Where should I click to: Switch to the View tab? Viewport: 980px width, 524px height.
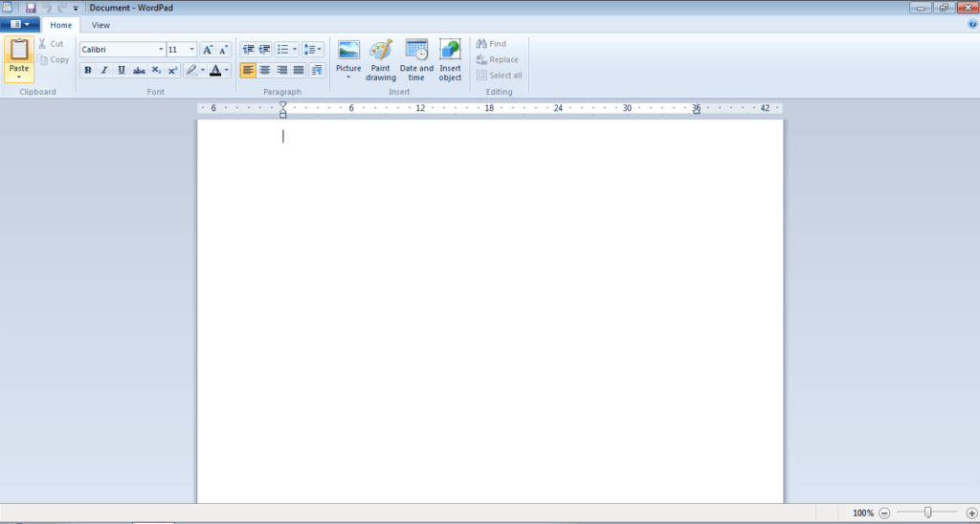100,25
